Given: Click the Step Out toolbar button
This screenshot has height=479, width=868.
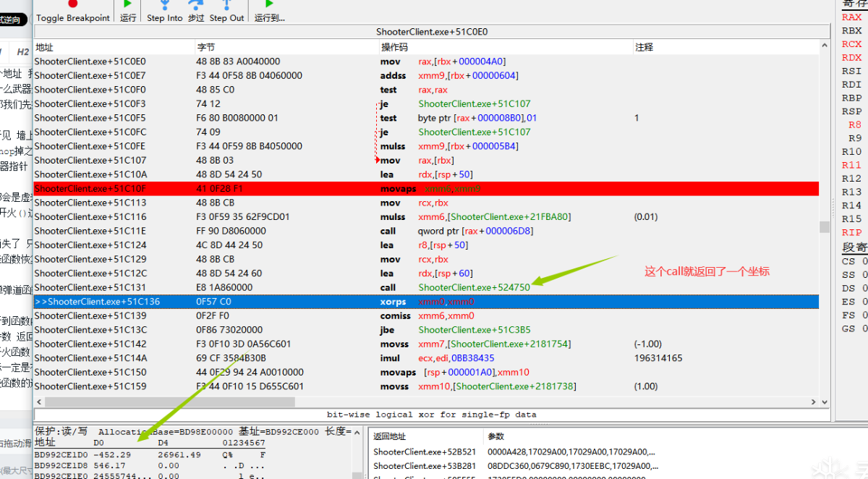Looking at the screenshot, I should (x=226, y=11).
